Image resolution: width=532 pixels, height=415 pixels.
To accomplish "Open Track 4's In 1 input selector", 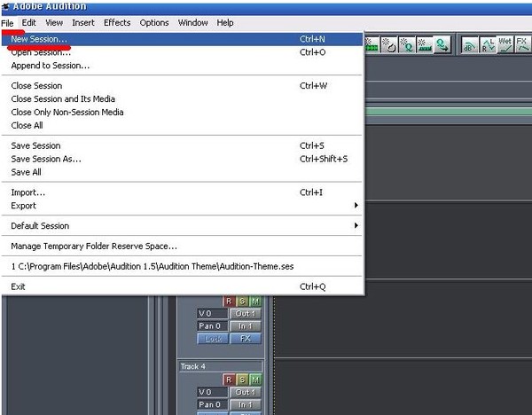I will [246, 404].
